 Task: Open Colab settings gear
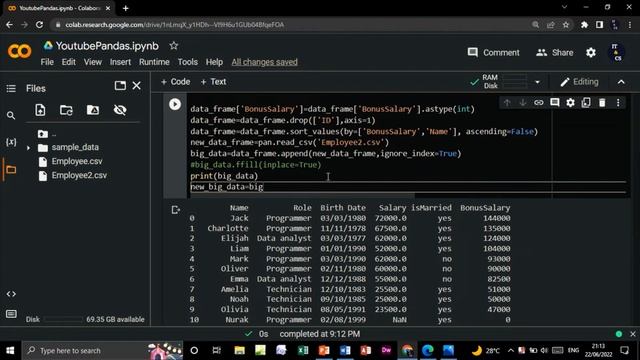591,53
